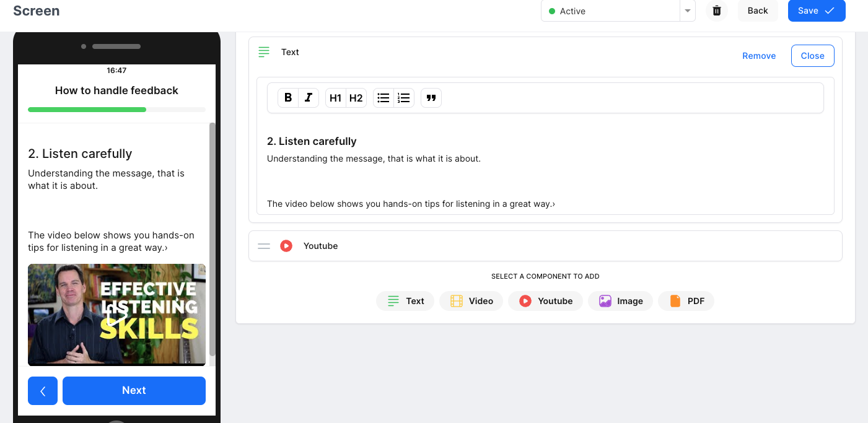
Task: Click the Youtube component's red play icon
Action: click(286, 245)
